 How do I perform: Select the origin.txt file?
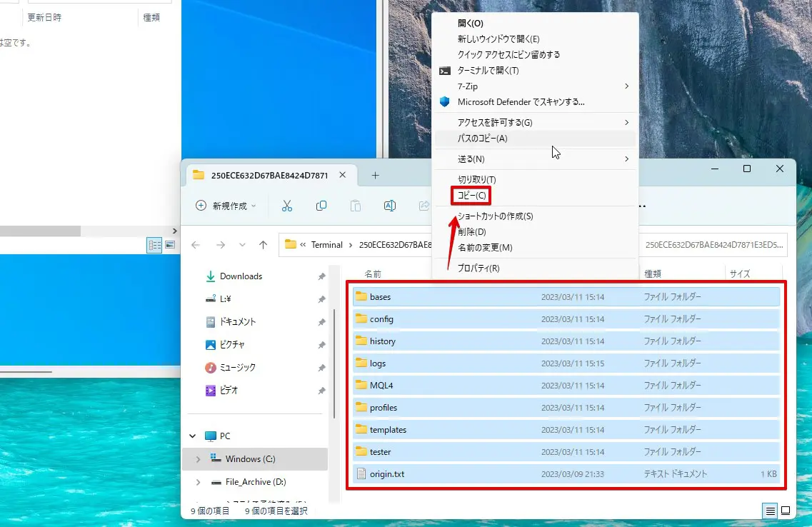pos(386,474)
